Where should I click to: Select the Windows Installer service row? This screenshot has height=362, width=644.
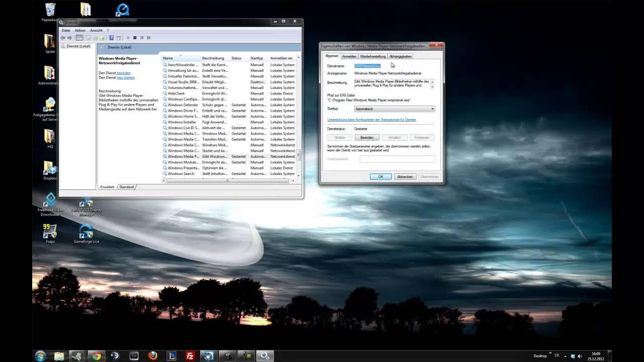coord(229,122)
